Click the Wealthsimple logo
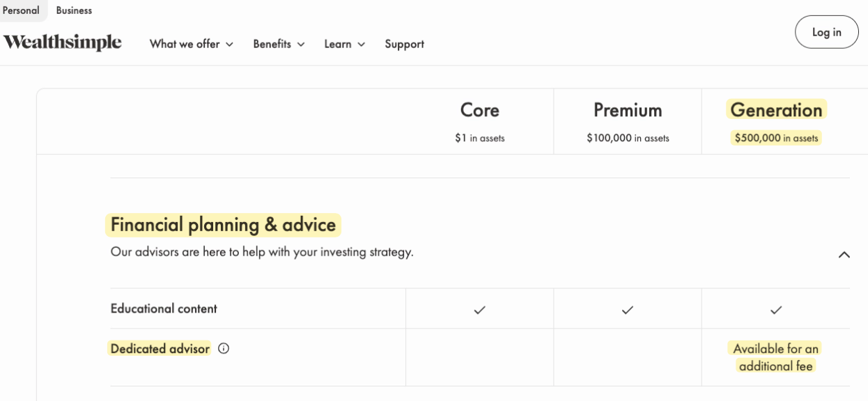Viewport: 868px width, 401px height. point(63,43)
